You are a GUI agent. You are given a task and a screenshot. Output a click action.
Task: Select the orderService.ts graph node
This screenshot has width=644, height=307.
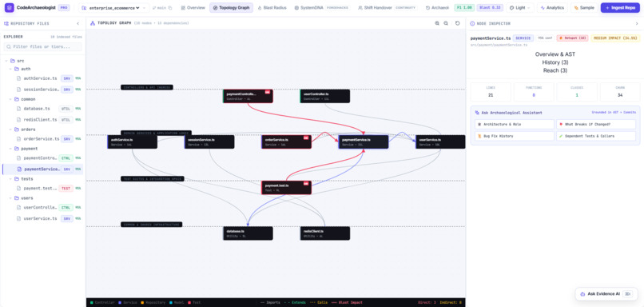tap(286, 142)
